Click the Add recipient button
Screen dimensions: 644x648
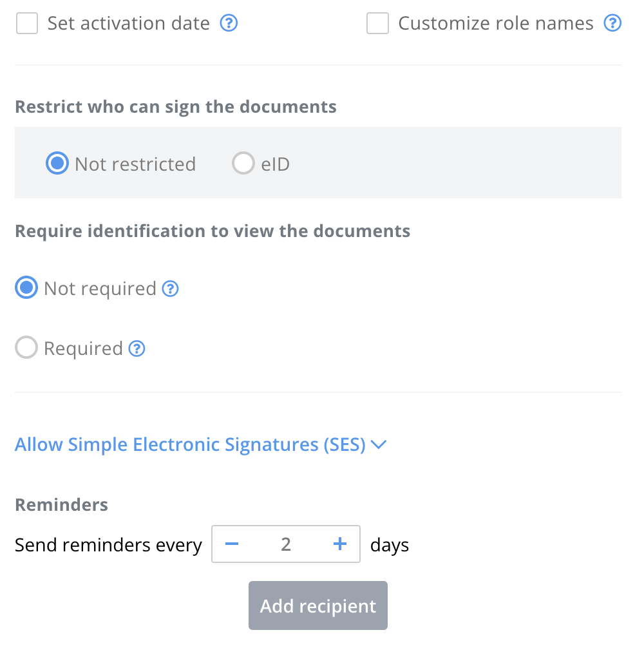coord(318,605)
